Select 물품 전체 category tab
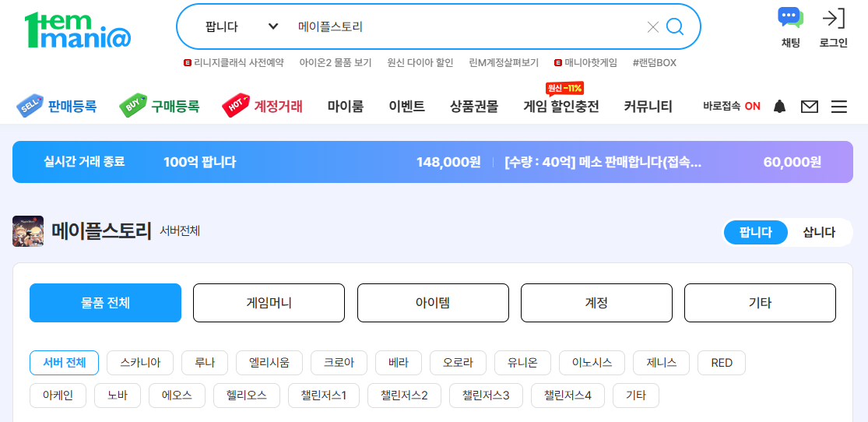 105,303
